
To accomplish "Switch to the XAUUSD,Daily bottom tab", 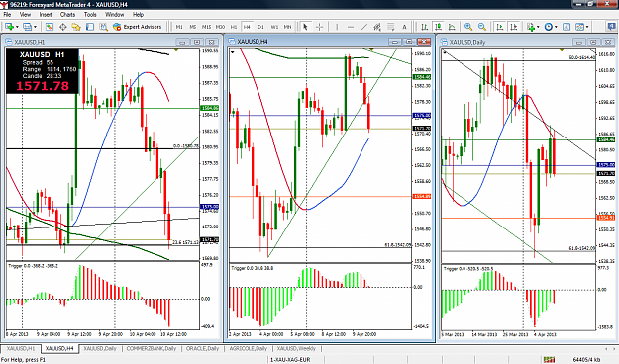I will [x=100, y=348].
